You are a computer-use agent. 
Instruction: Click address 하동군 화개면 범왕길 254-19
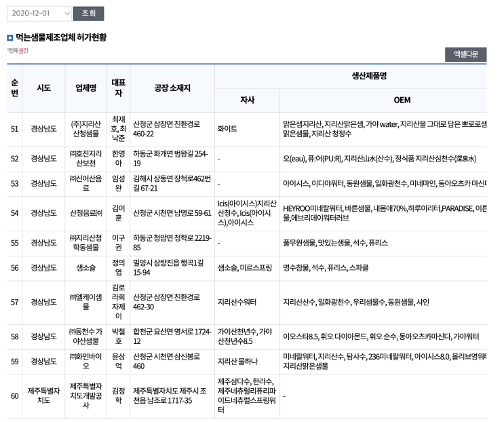coord(170,159)
